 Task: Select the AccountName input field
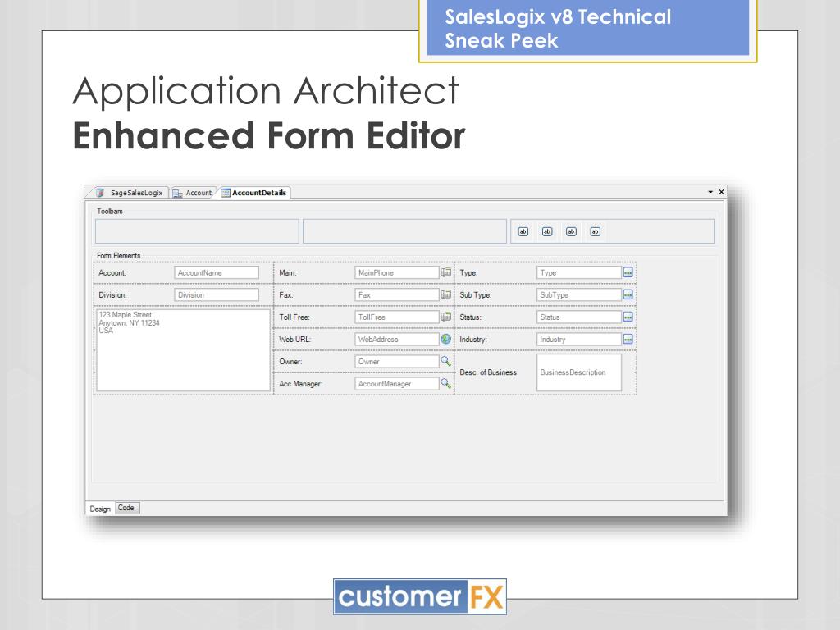coord(217,272)
